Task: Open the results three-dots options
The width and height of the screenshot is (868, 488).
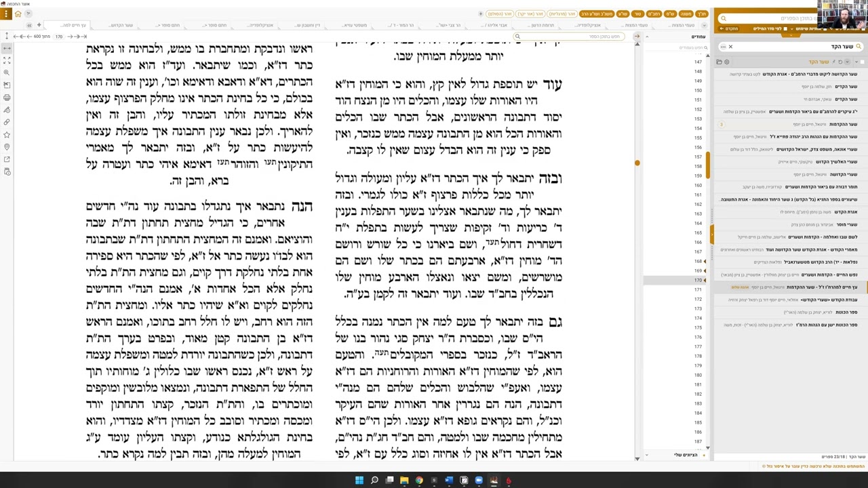Action: tap(724, 46)
